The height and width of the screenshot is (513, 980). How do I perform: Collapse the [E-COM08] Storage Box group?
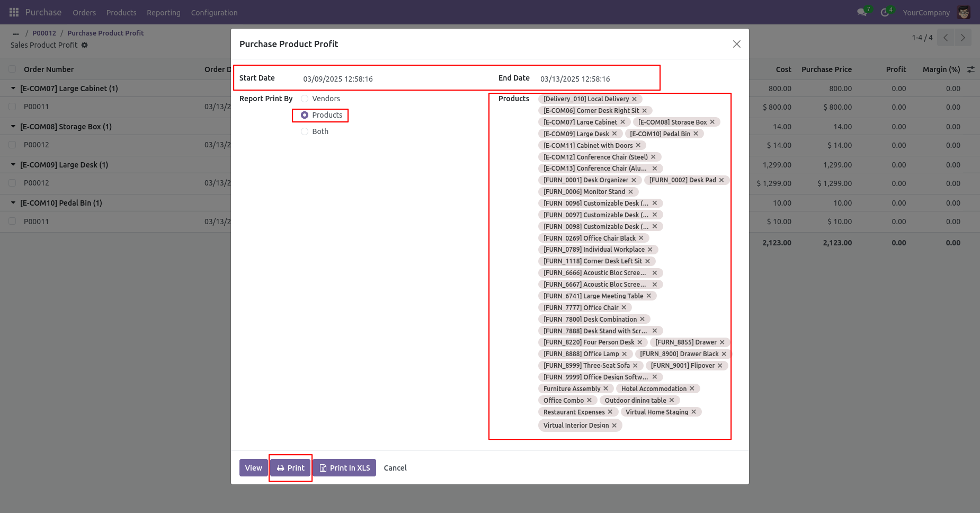pos(13,127)
